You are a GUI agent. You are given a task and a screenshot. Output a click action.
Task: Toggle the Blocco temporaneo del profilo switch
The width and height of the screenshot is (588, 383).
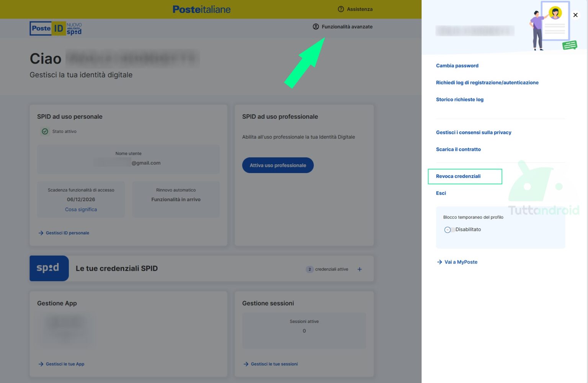449,230
